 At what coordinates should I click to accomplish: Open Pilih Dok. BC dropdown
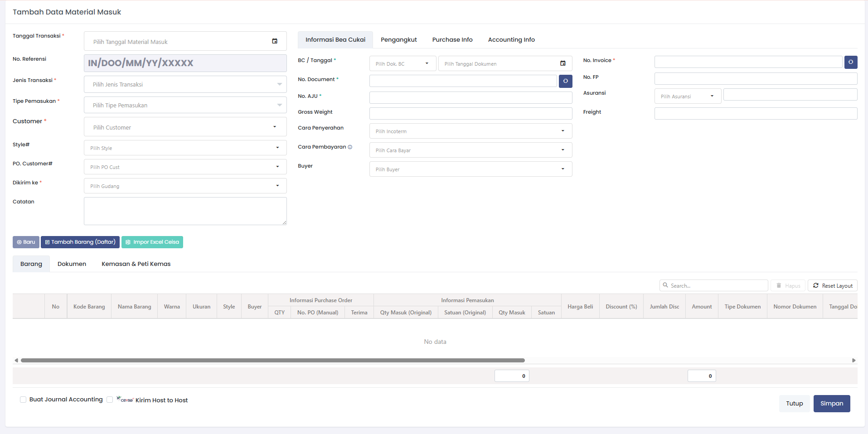(x=402, y=63)
